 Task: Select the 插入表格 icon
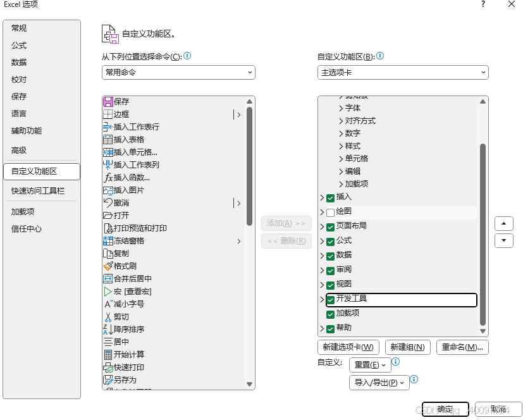pyautogui.click(x=108, y=139)
